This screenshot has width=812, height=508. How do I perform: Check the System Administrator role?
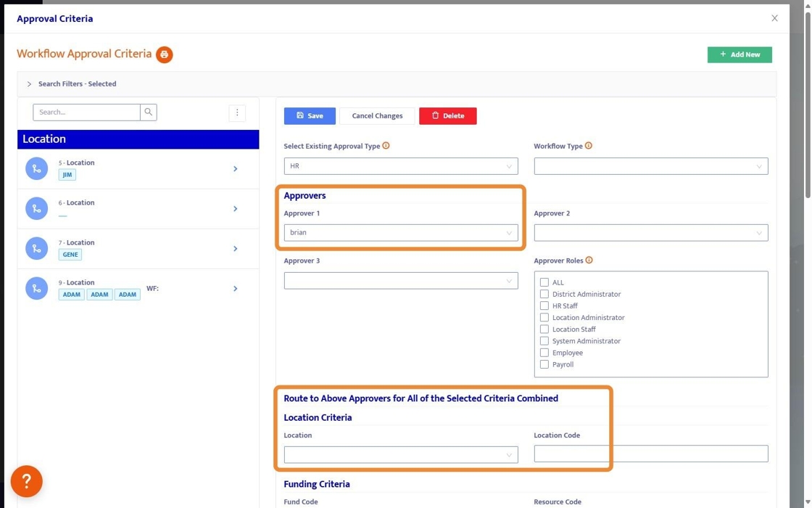(x=544, y=341)
